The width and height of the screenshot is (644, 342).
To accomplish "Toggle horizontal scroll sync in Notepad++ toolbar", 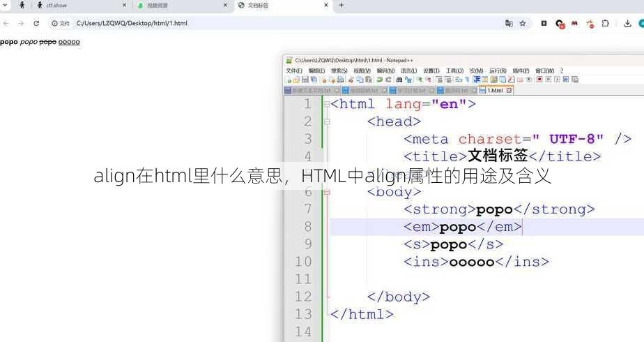I will pyautogui.click(x=448, y=80).
